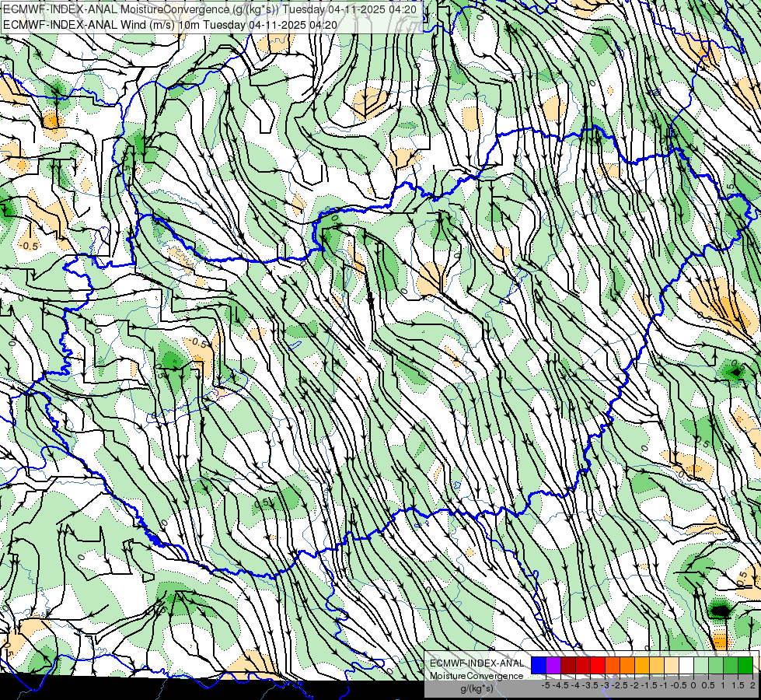
Task: Select legend swatch between -2.5 and -2
Action: [x=627, y=666]
